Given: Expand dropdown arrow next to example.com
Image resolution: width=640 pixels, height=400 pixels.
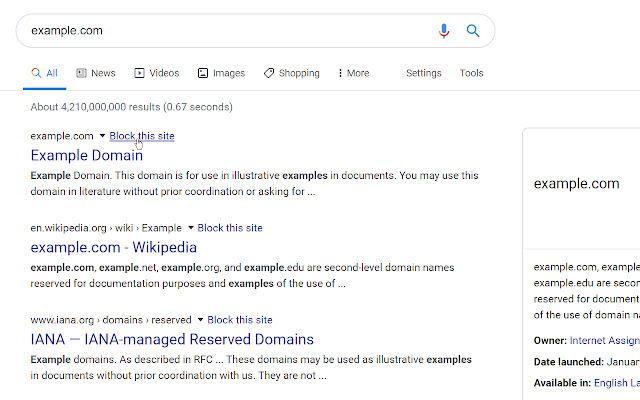Looking at the screenshot, I should tap(102, 136).
